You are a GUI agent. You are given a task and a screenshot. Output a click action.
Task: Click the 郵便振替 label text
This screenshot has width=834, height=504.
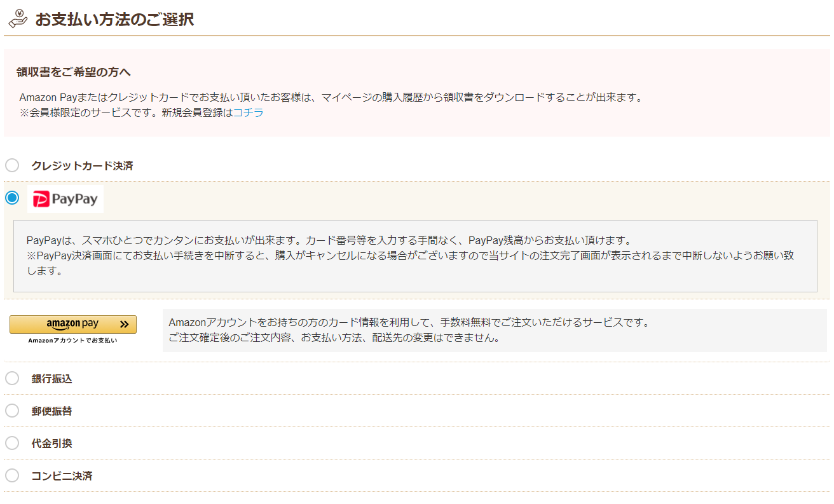[52, 411]
